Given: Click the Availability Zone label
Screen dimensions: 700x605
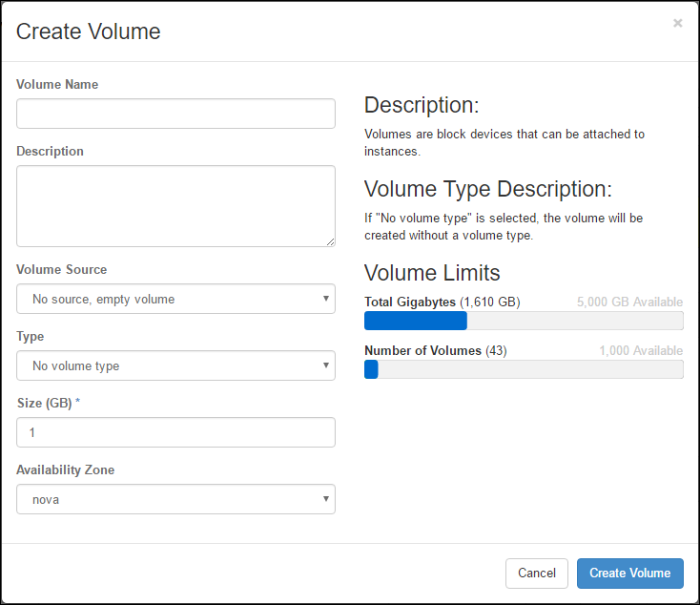Looking at the screenshot, I should 66,470.
